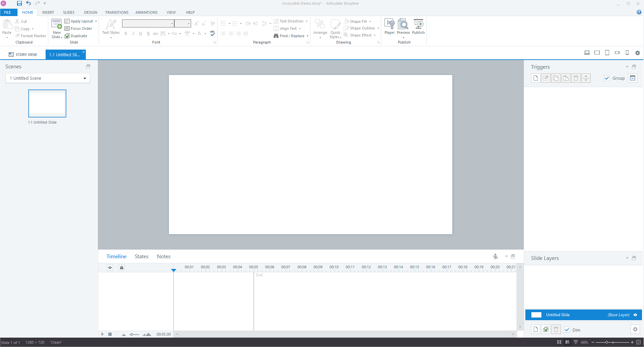Click Find / Replace
This screenshot has height=347, width=644.
pyautogui.click(x=289, y=36)
